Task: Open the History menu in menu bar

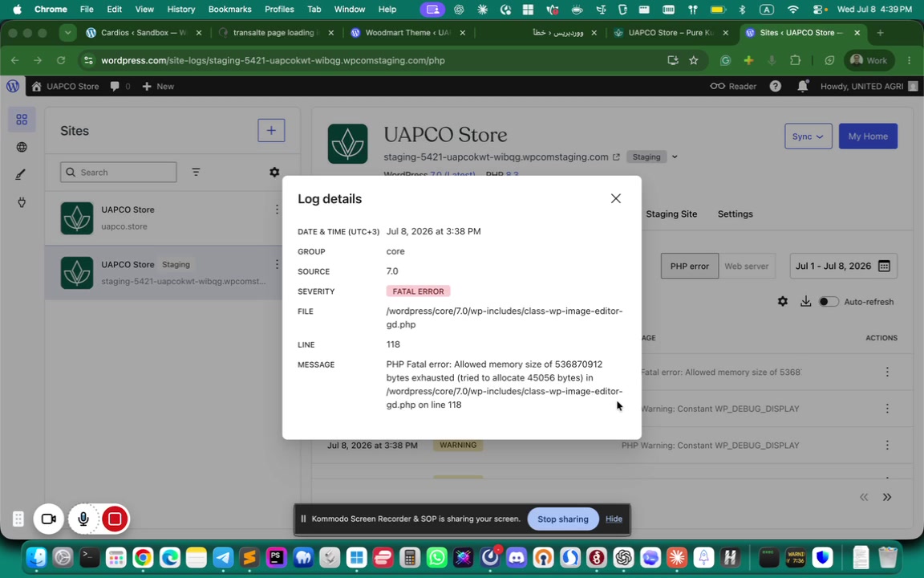Action: coord(180,10)
